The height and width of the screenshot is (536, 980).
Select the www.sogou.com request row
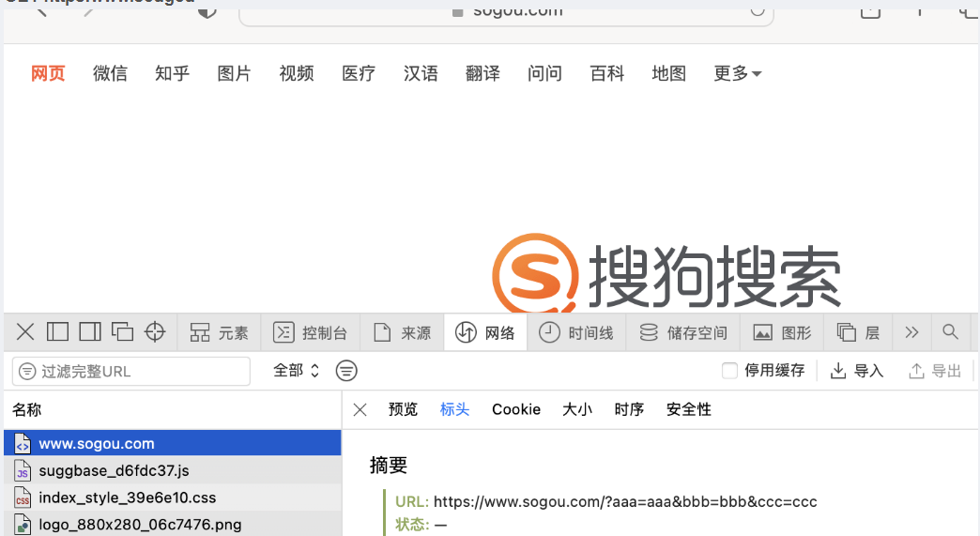[x=173, y=443]
